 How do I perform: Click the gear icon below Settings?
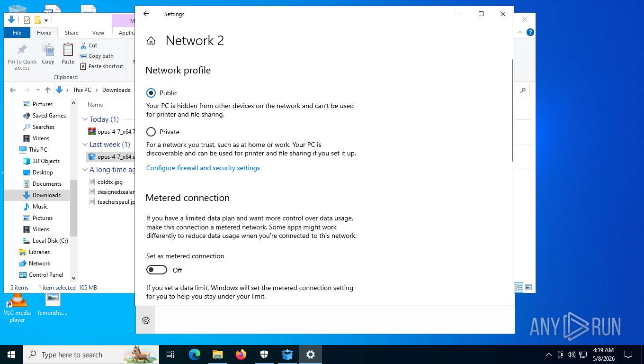[x=146, y=320]
